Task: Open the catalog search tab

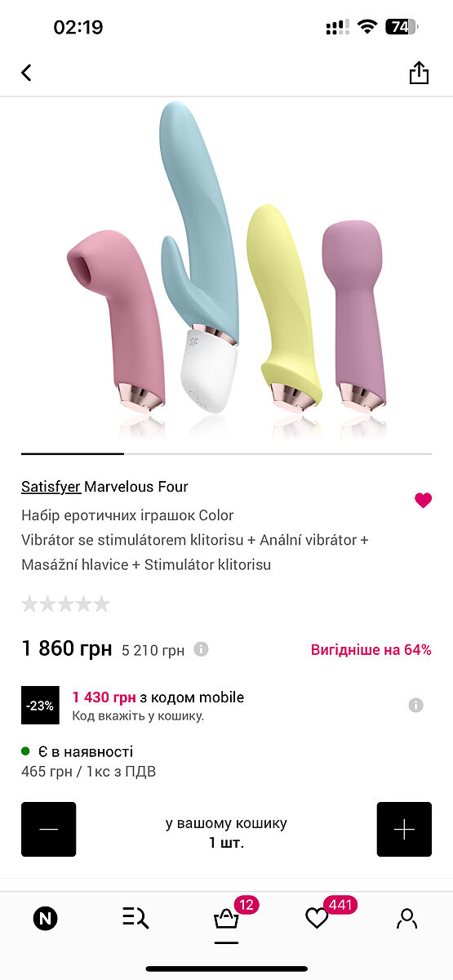Action: click(x=135, y=919)
